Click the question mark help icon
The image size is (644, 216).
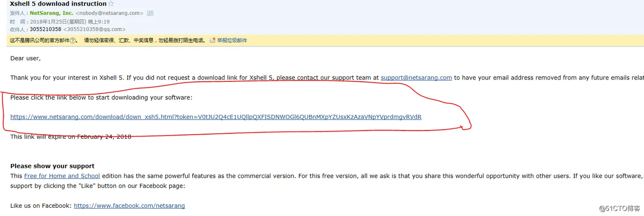73,40
